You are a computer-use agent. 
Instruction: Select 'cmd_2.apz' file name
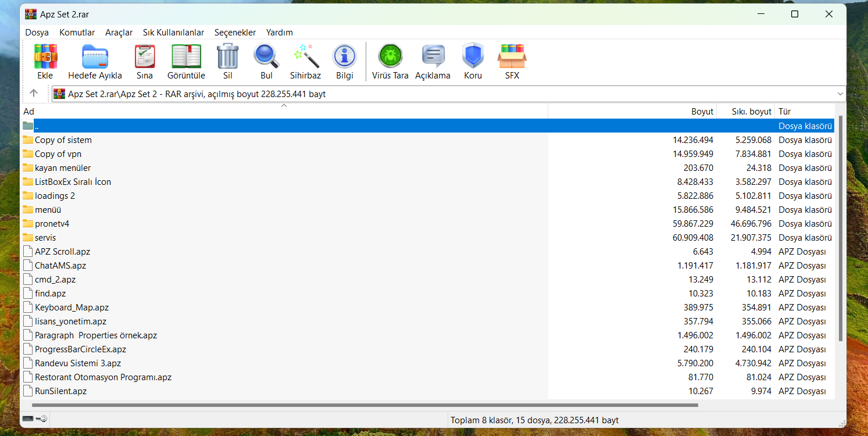pos(55,280)
